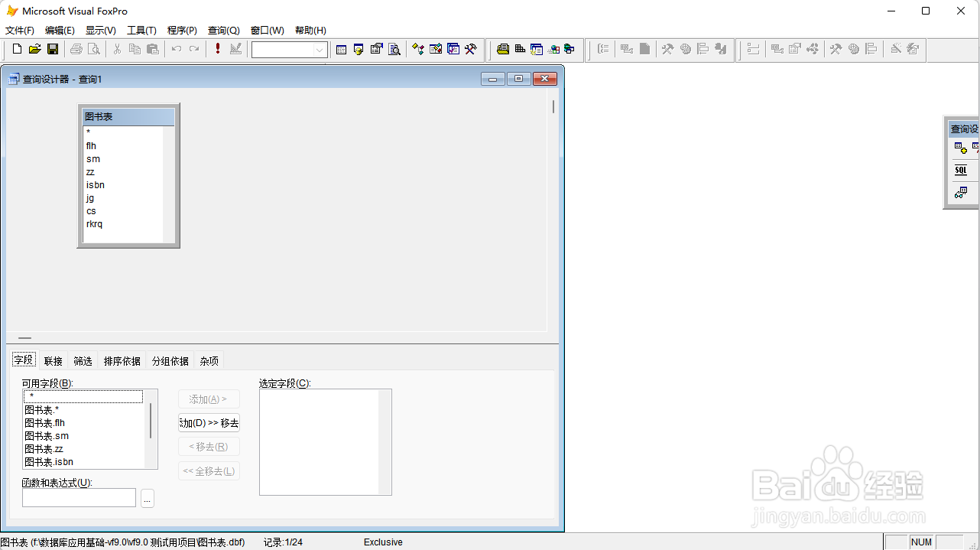Click the 添加(A) > button

(209, 399)
